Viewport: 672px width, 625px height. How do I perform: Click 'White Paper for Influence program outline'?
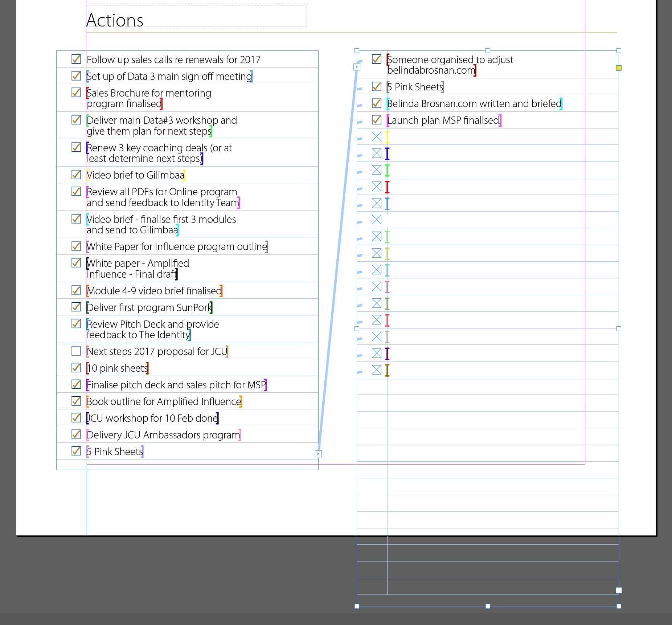[177, 246]
